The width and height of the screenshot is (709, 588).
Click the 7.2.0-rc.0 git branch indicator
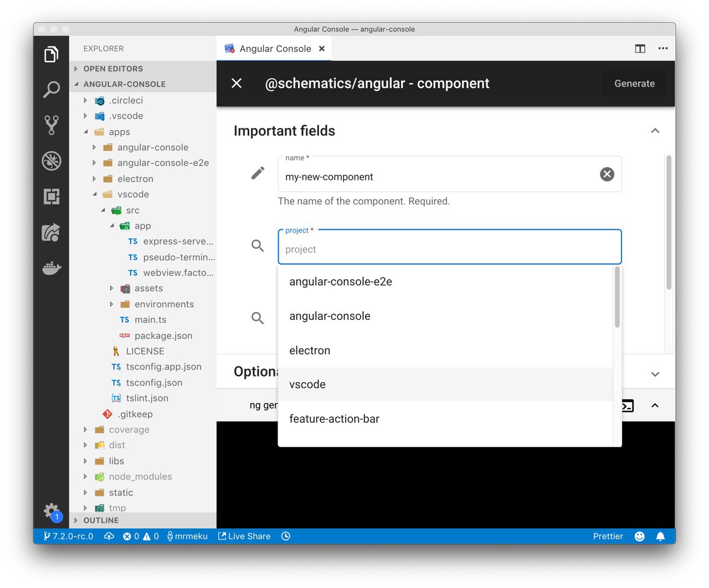68,536
